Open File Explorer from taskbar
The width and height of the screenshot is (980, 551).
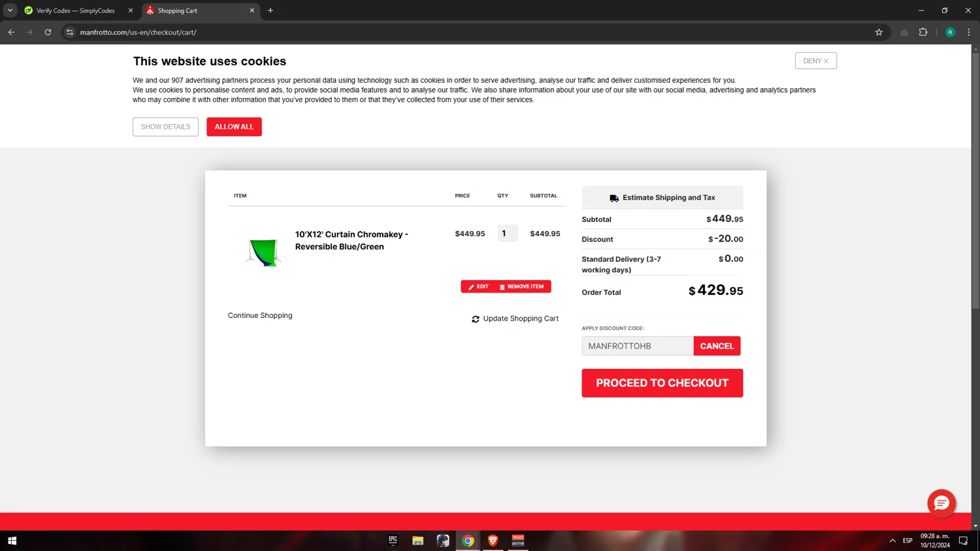point(417,541)
